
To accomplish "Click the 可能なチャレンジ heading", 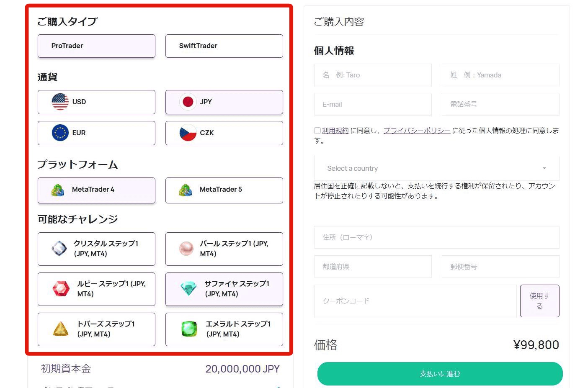I will point(78,219).
